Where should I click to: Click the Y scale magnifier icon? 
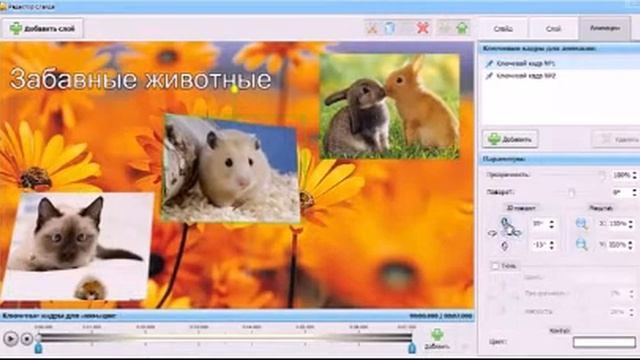pyautogui.click(x=582, y=244)
